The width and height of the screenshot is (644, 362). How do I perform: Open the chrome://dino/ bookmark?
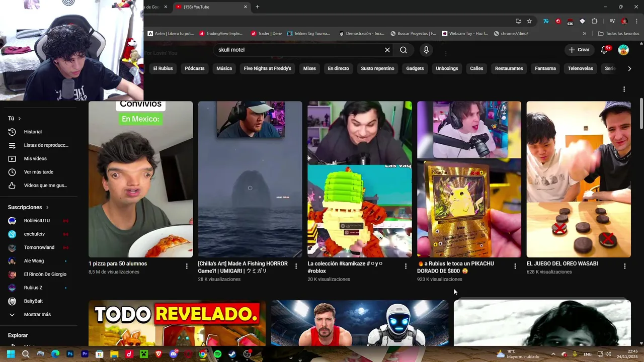511,34
